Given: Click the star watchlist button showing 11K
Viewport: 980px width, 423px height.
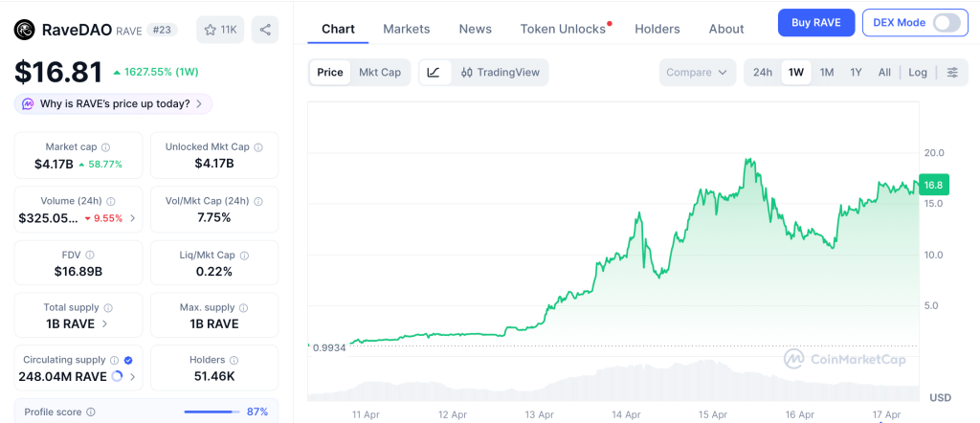Looking at the screenshot, I should click(x=220, y=30).
